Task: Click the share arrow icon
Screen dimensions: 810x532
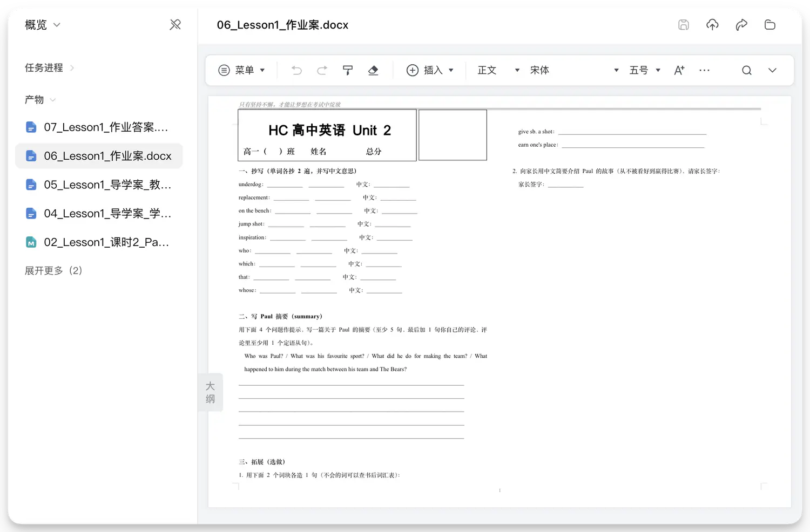Action: (x=741, y=25)
